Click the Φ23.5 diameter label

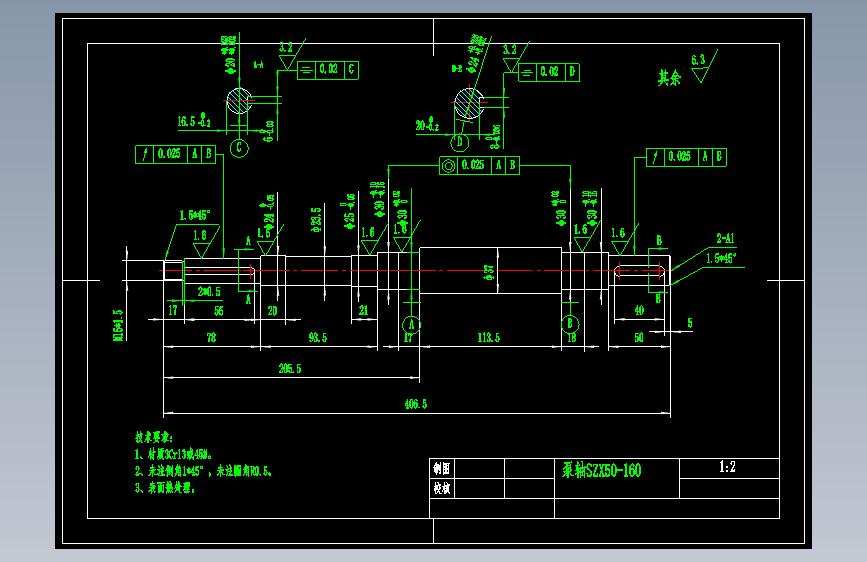[x=316, y=220]
